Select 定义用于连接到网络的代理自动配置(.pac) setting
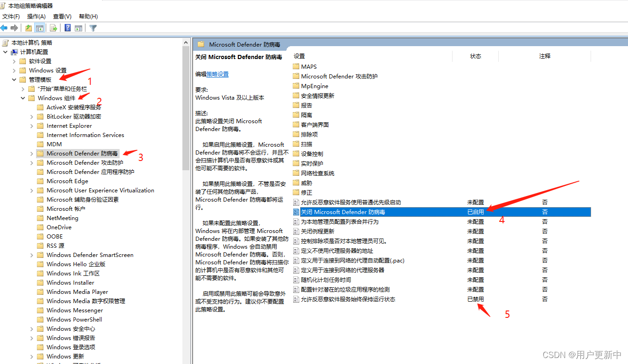This screenshot has height=364, width=628. 352,260
